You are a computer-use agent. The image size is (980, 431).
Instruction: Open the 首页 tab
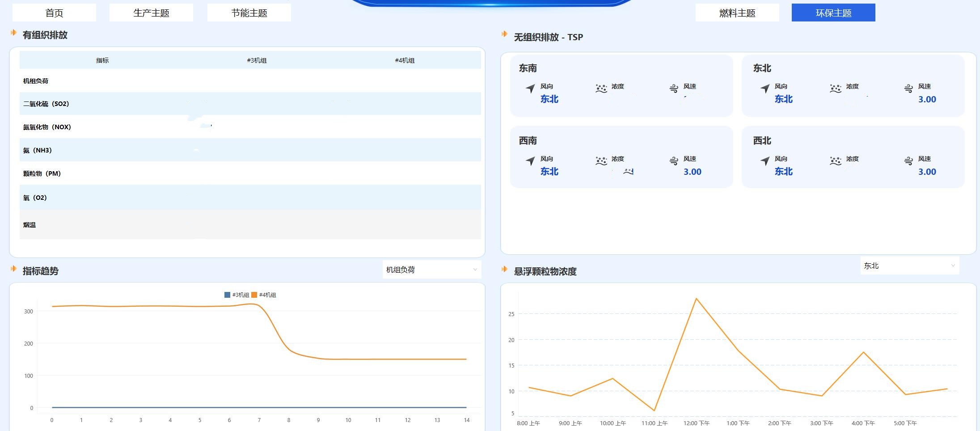pyautogui.click(x=54, y=13)
